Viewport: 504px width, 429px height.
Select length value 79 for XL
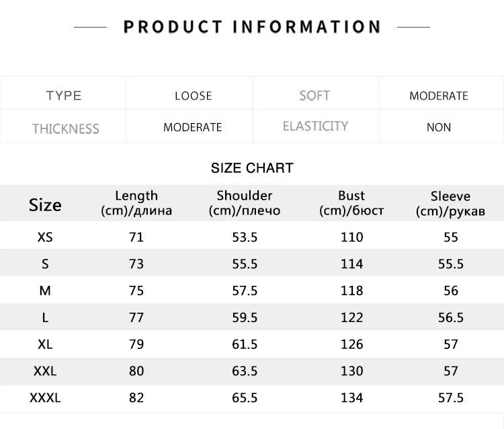pyautogui.click(x=136, y=344)
